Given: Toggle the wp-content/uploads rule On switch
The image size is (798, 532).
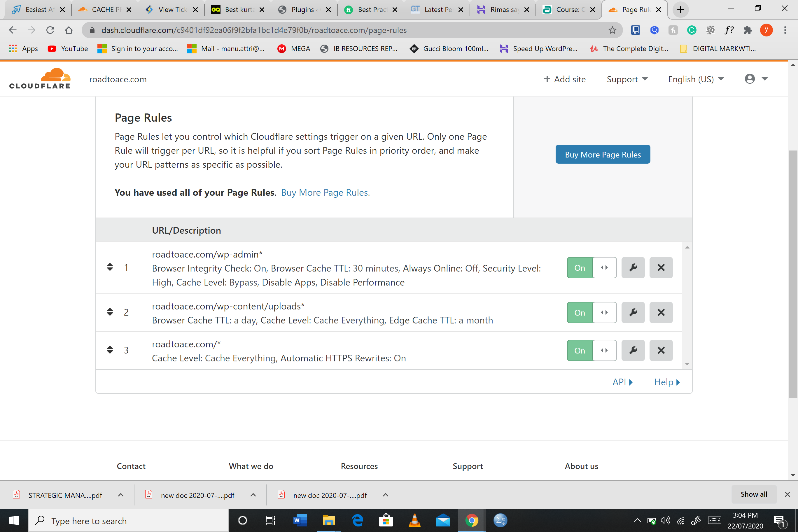Looking at the screenshot, I should pyautogui.click(x=591, y=312).
